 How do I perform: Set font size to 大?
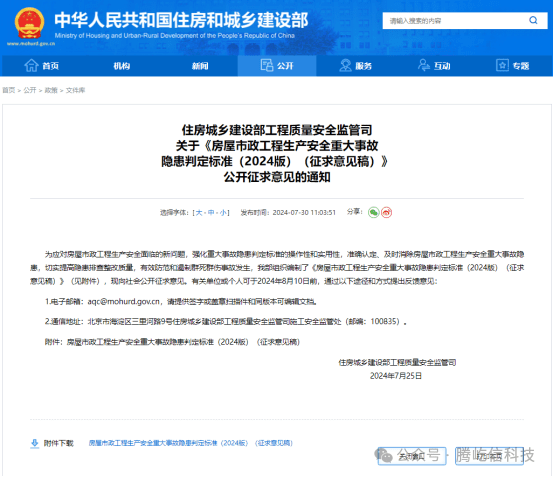coord(199,213)
